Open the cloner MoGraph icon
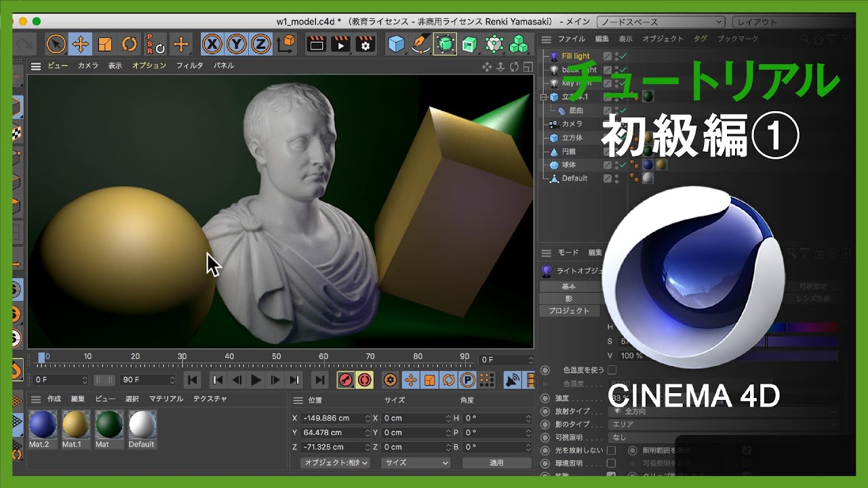Viewport: 868px width, 488px height. point(494,45)
